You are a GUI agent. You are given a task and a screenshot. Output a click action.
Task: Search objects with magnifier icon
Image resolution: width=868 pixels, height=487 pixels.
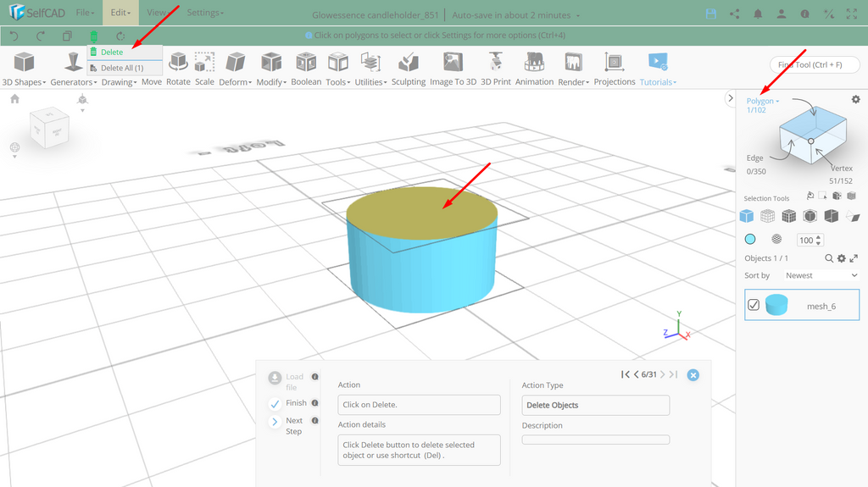click(x=829, y=258)
